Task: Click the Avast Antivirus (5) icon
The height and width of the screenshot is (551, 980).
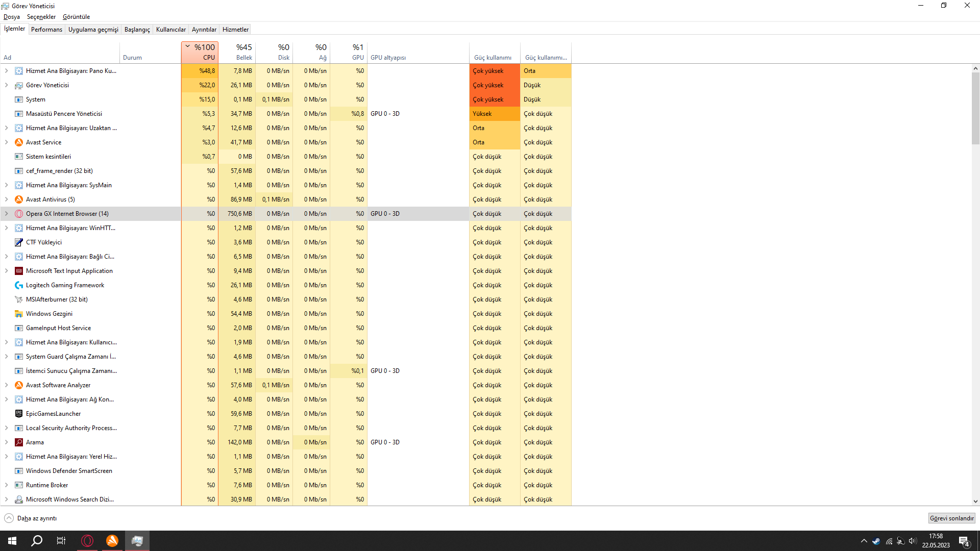Action: (19, 199)
